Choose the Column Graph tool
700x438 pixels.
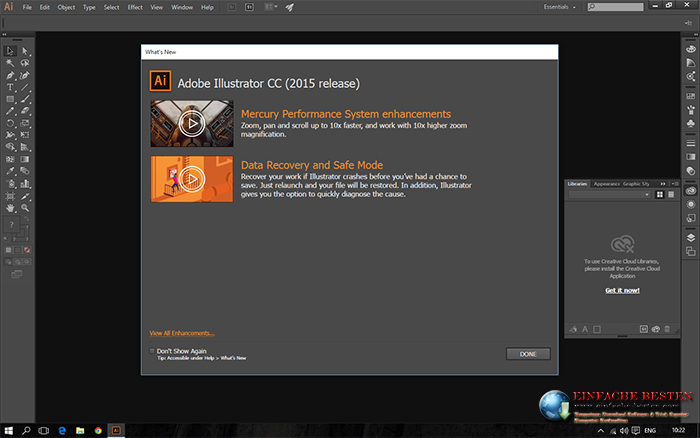coord(25,184)
